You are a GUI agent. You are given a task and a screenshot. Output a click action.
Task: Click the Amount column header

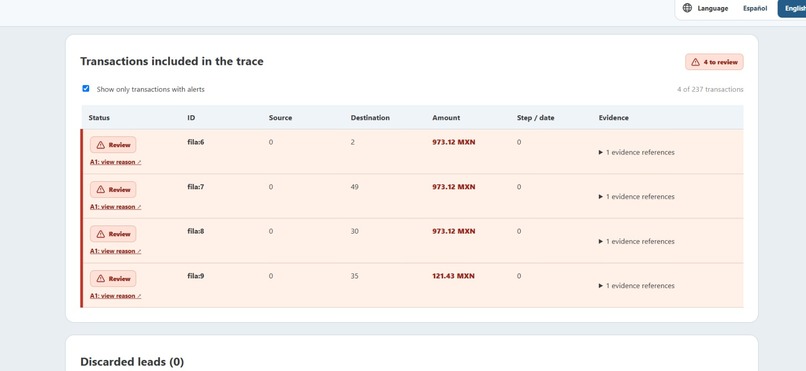(x=446, y=118)
